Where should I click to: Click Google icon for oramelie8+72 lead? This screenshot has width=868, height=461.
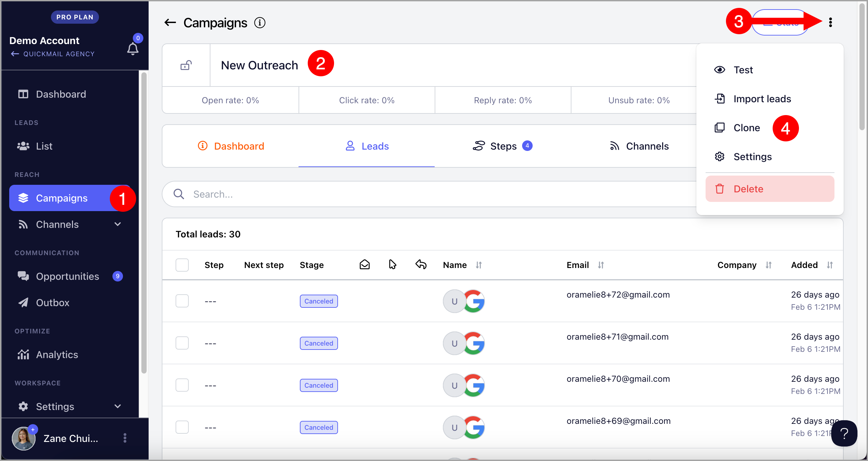pyautogui.click(x=474, y=301)
